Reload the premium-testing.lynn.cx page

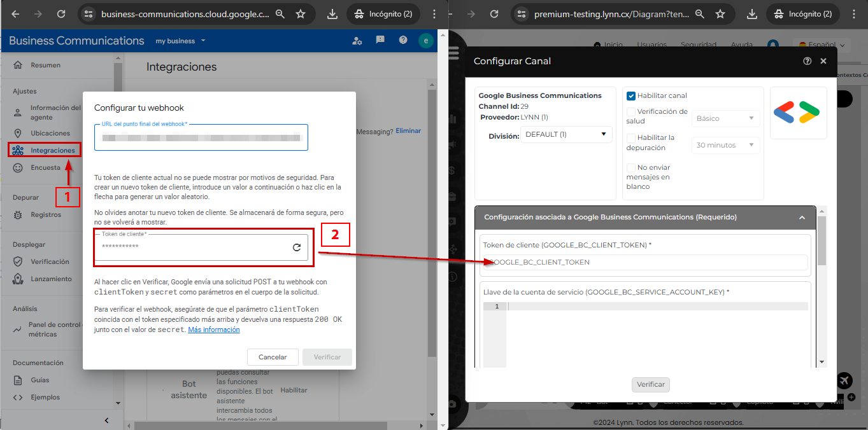[494, 14]
